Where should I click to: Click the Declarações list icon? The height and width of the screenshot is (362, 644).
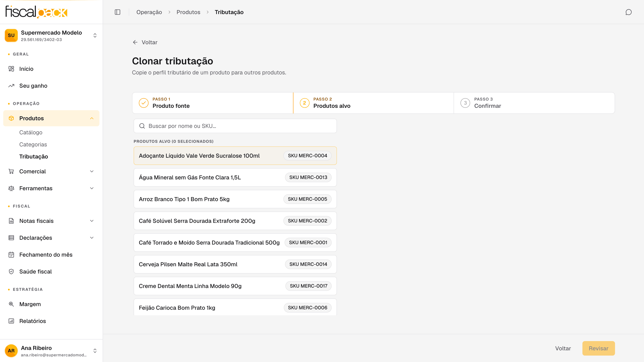point(11,238)
